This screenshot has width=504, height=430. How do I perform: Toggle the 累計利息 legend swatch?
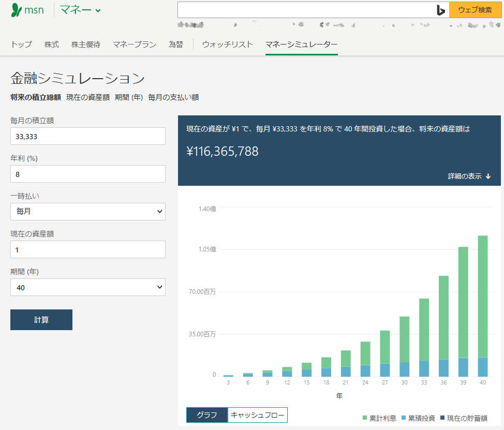[x=365, y=418]
